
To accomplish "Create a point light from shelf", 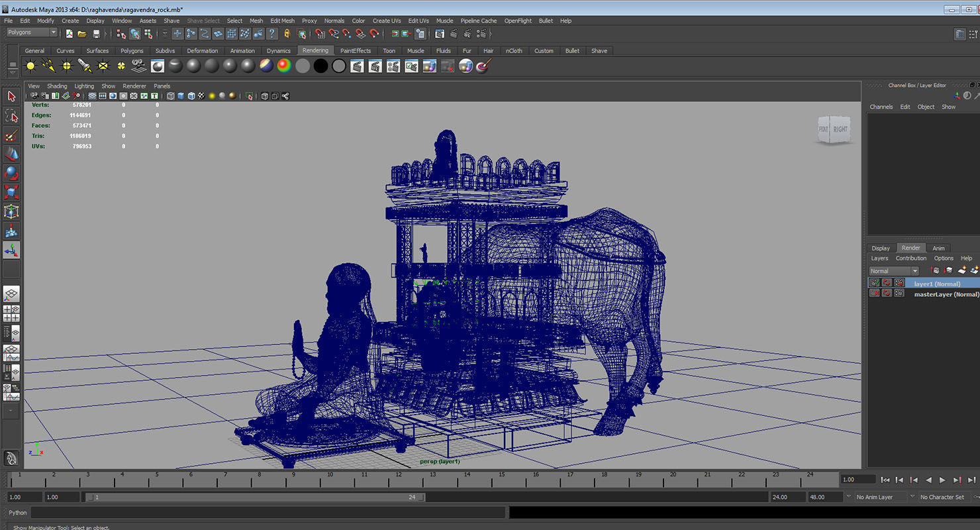I will click(66, 66).
